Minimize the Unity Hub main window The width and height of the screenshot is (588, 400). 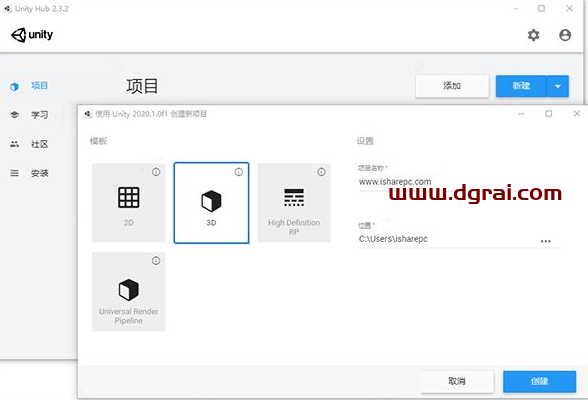click(x=516, y=8)
